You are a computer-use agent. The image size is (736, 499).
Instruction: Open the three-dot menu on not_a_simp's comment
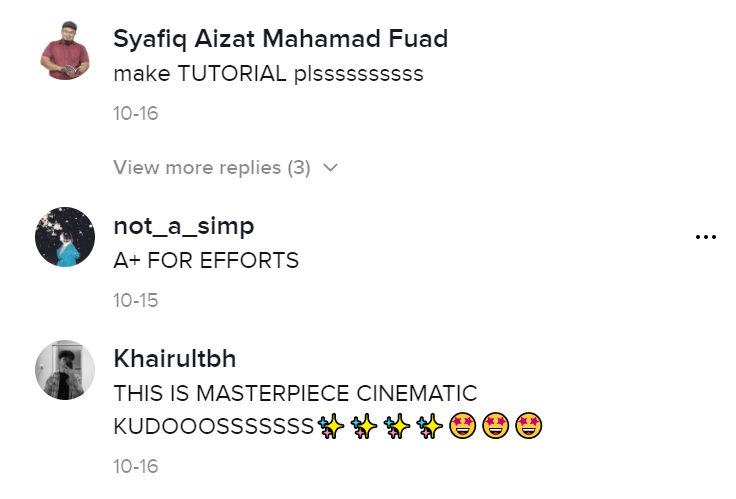click(705, 237)
